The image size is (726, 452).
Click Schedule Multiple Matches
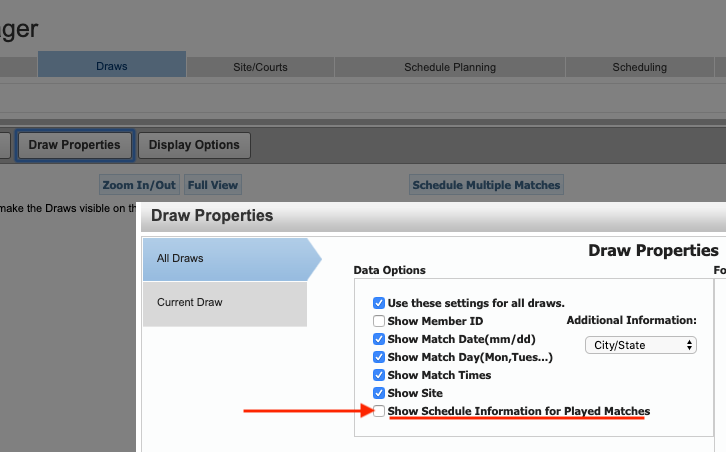(x=486, y=185)
